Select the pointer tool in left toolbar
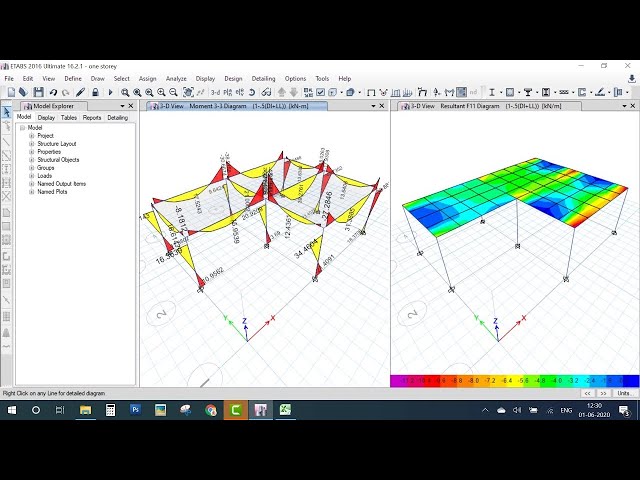Image resolution: width=640 pixels, height=480 pixels. (7, 112)
